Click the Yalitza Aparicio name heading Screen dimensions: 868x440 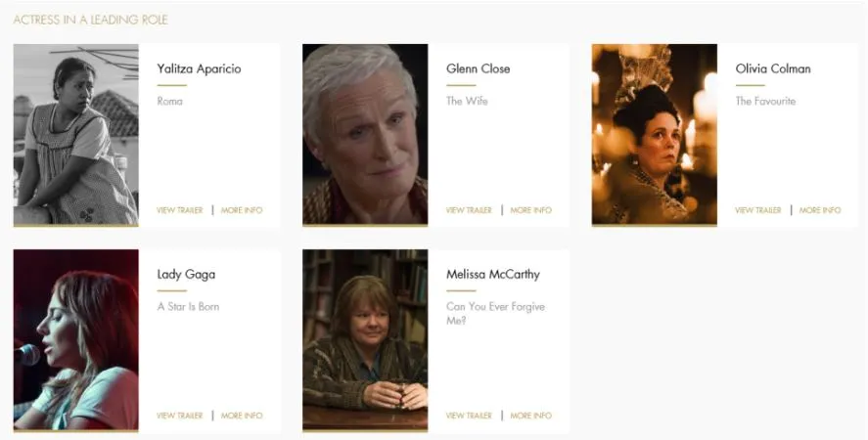click(200, 69)
